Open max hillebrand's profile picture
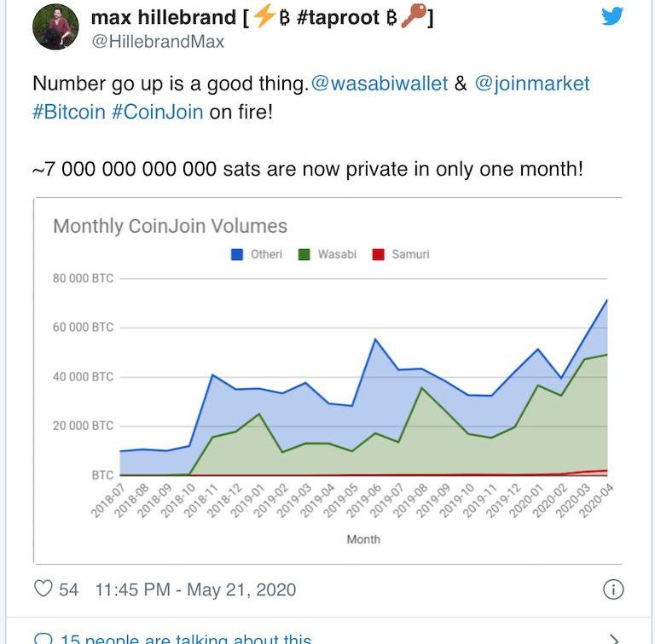This screenshot has height=644, width=655. [x=55, y=27]
